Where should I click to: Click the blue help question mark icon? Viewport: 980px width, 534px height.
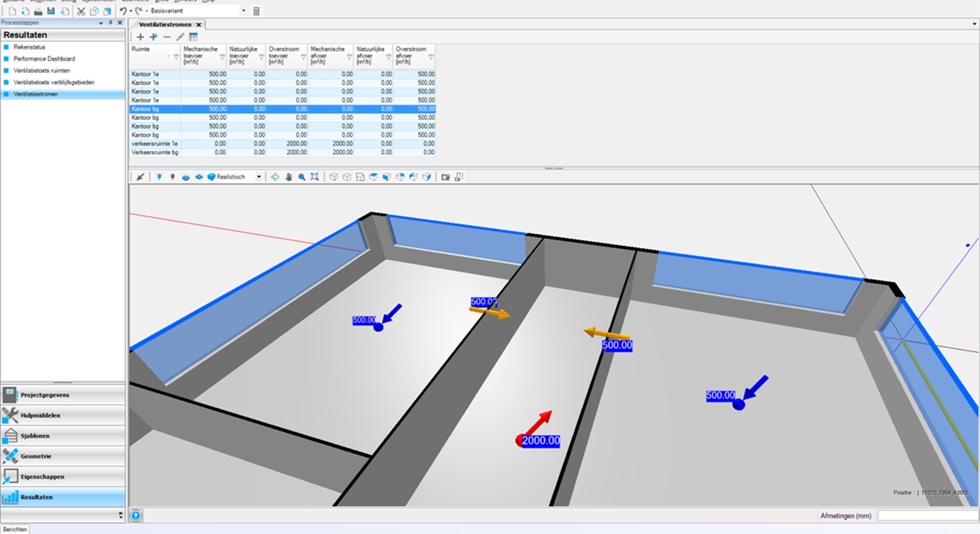[136, 516]
